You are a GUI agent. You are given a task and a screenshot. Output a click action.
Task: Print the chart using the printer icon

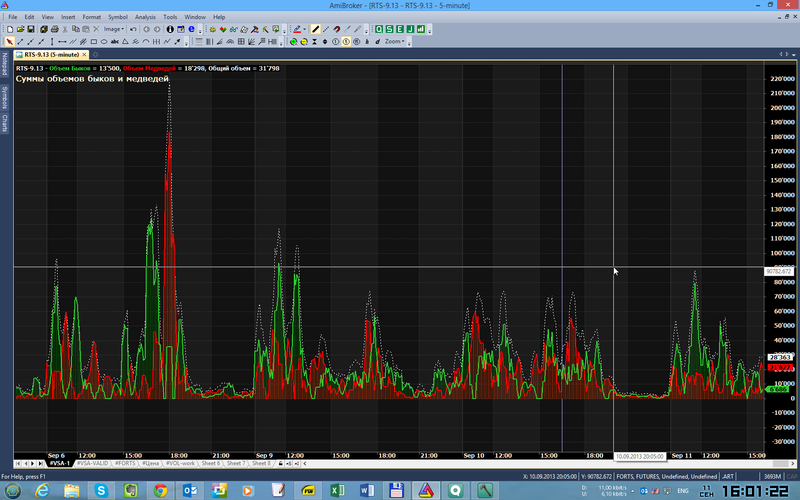[55, 29]
